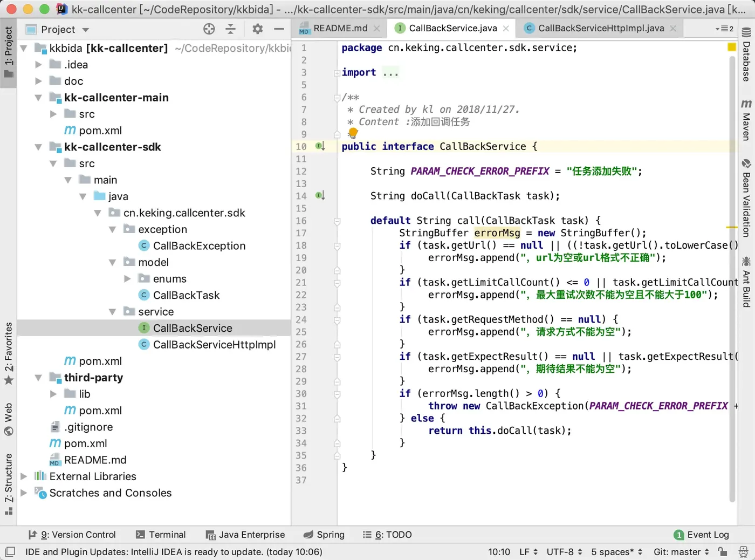Click the Collapse All icon in Project panel

click(231, 29)
